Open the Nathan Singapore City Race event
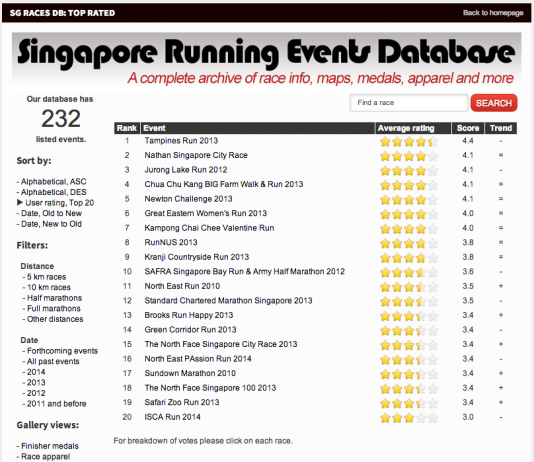 tap(196, 155)
